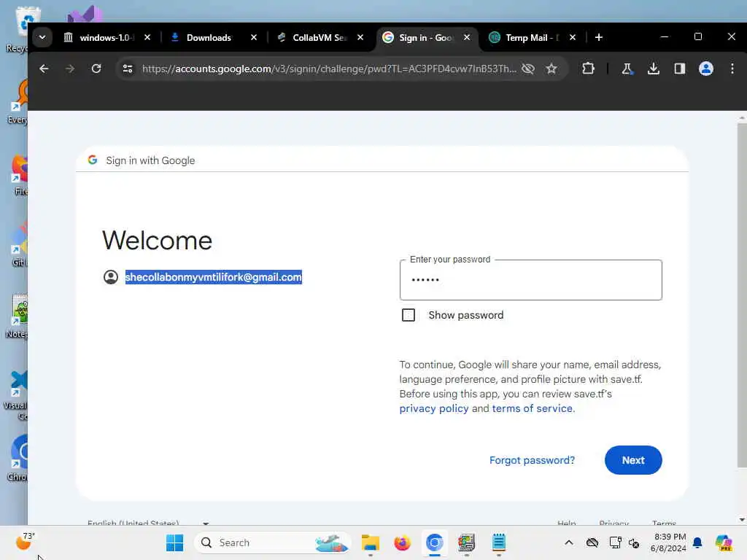
Task: Open the Copilot preview icon
Action: click(x=723, y=542)
